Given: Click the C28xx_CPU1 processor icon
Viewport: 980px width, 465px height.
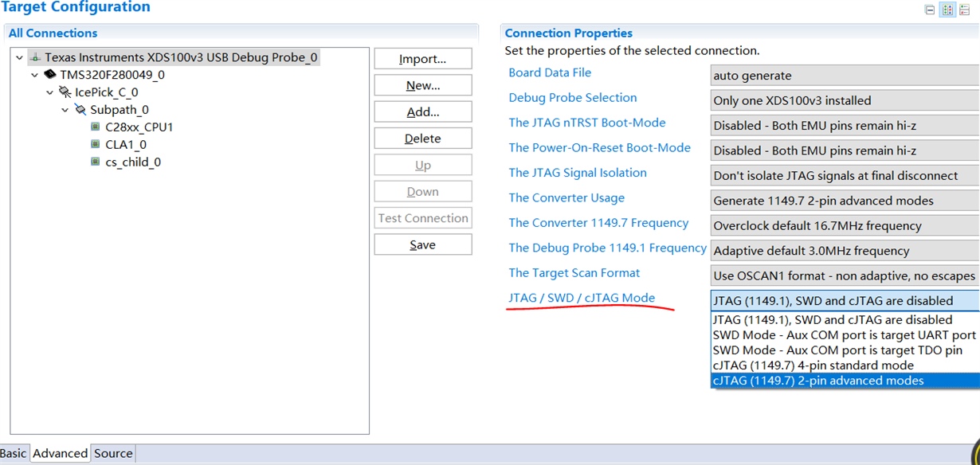Looking at the screenshot, I should [95, 127].
